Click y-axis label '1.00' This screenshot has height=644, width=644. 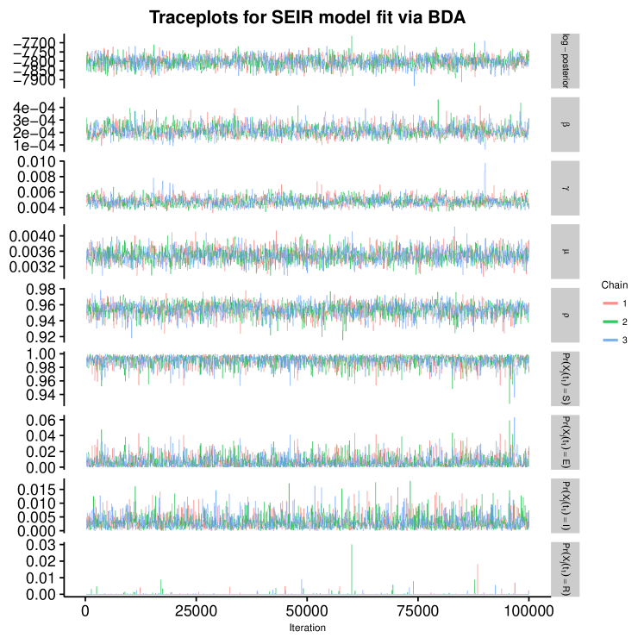(x=41, y=353)
